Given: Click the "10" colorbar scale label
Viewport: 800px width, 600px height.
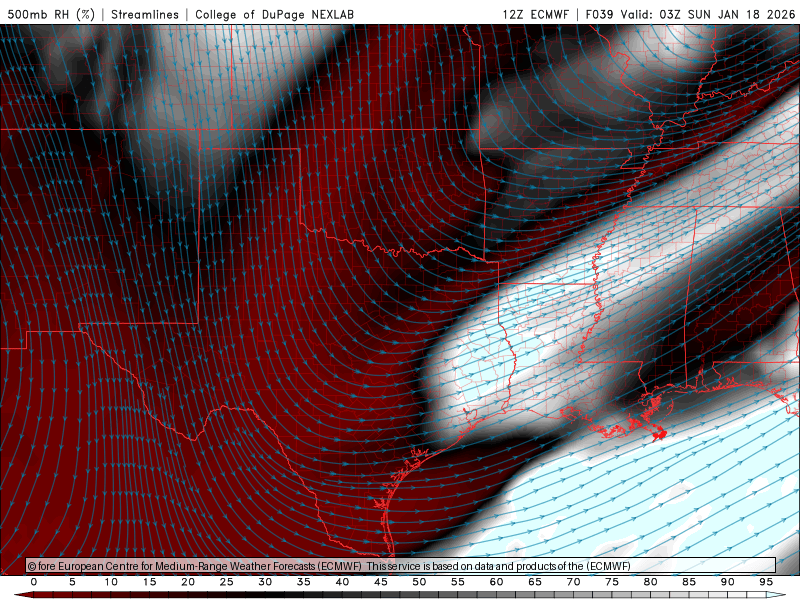Looking at the screenshot, I should [x=111, y=582].
